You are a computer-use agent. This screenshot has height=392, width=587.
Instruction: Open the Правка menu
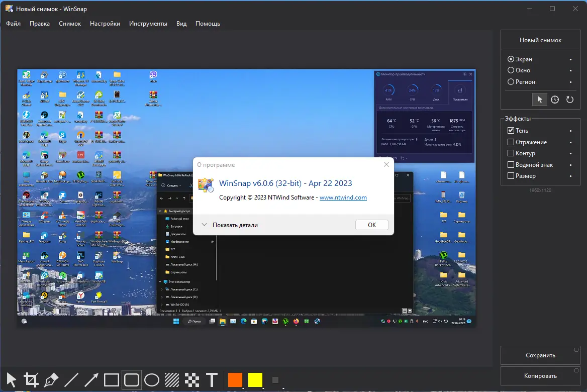tap(40, 24)
